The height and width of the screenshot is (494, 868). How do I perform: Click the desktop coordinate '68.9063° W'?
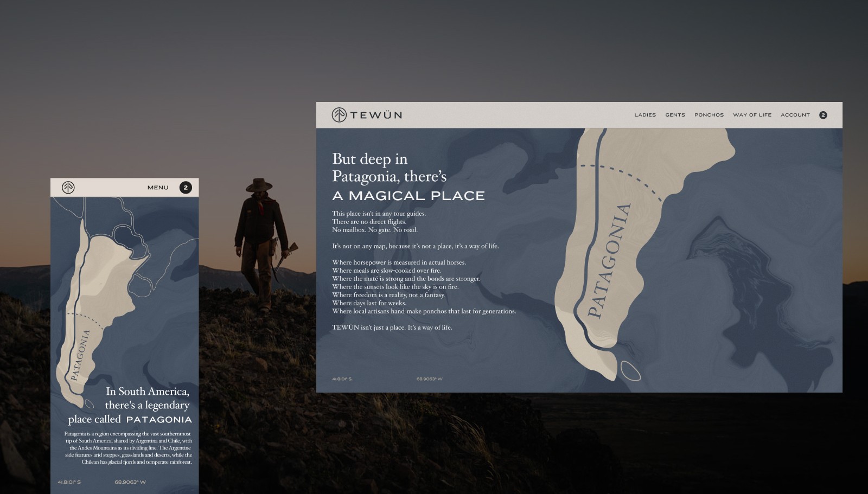click(429, 379)
